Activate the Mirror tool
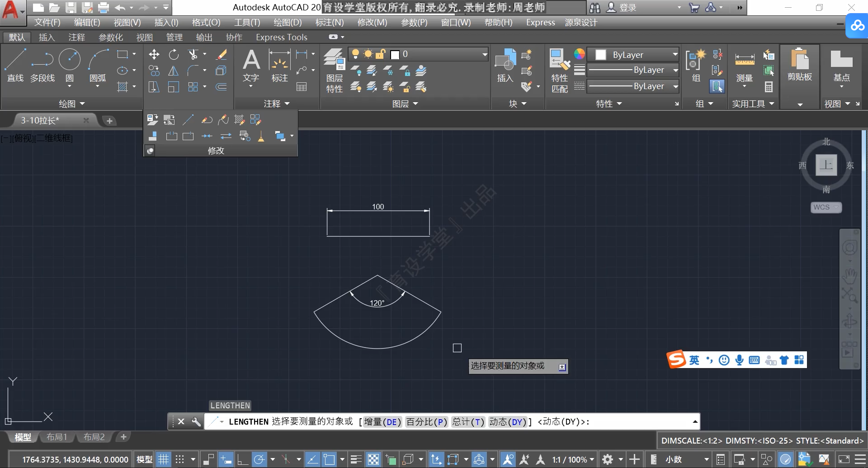The height and width of the screenshot is (468, 868). pyautogui.click(x=174, y=71)
